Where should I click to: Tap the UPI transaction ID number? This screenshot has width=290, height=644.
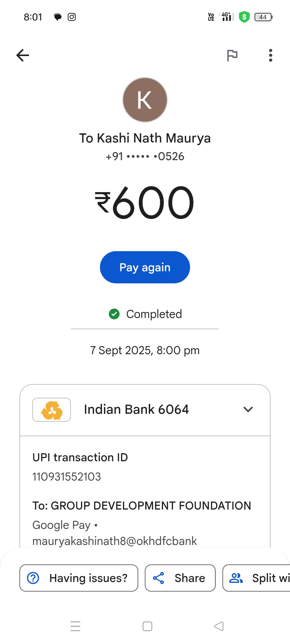coord(67,477)
